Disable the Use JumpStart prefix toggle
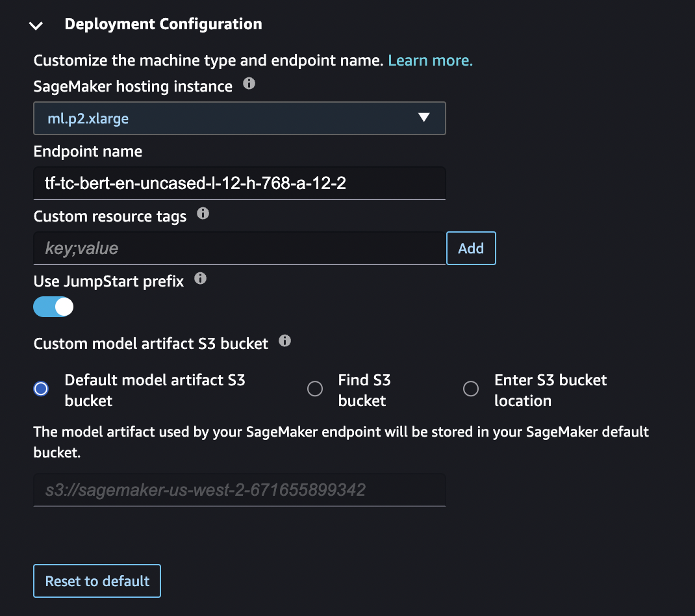This screenshot has width=695, height=616. [53, 306]
